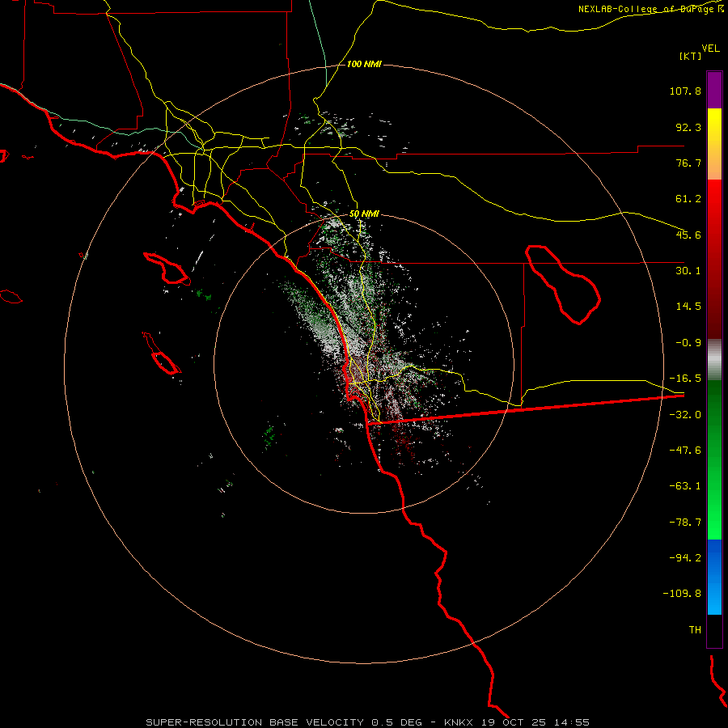
Task: Pick the blue segment of the velocity scale
Action: [714, 577]
